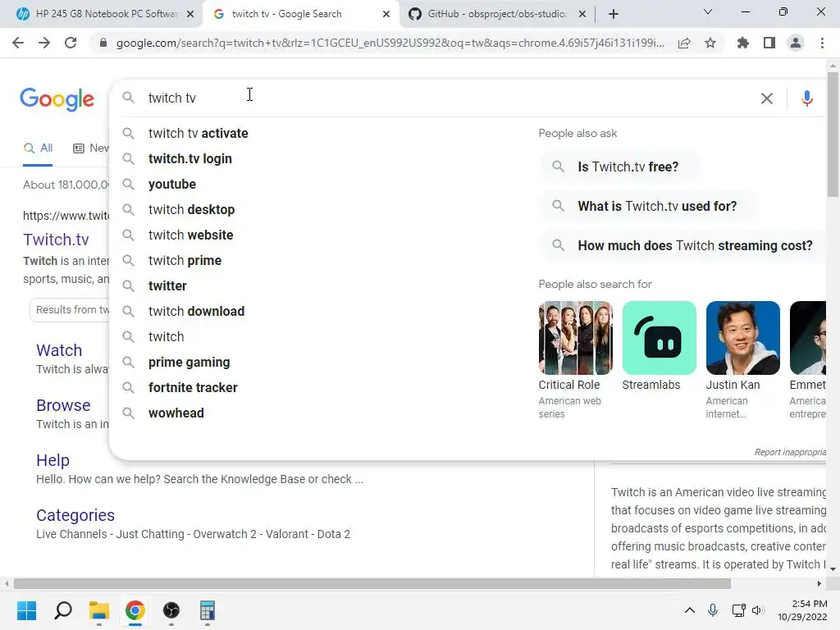Choose suggestion twitch.tv login
This screenshot has width=840, height=630.
190,158
